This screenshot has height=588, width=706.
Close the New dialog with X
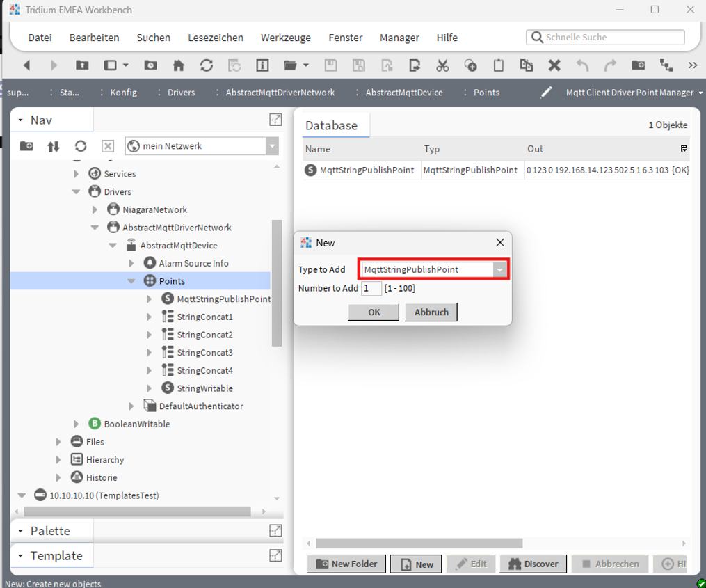tap(500, 242)
